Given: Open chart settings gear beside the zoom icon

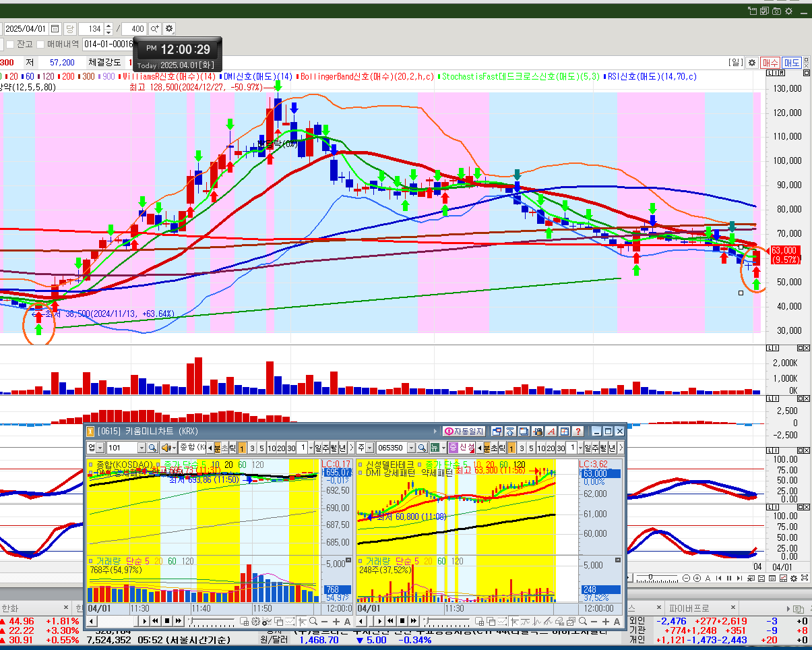Looking at the screenshot, I should tap(169, 29).
